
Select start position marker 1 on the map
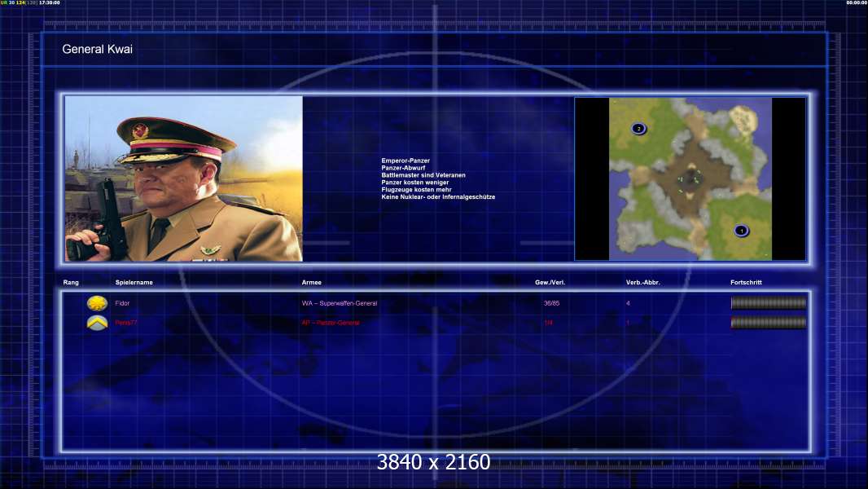coord(742,231)
